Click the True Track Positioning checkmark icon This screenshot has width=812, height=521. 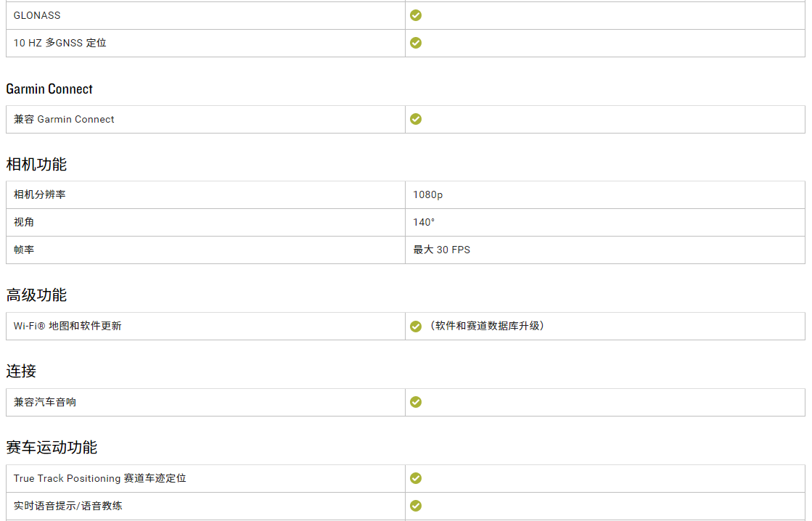tap(415, 478)
